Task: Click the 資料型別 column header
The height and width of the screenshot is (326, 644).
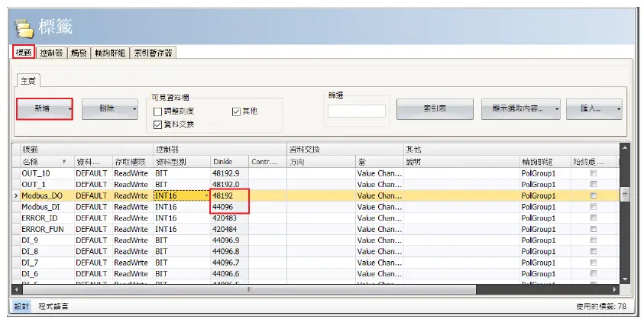Action: [182, 162]
